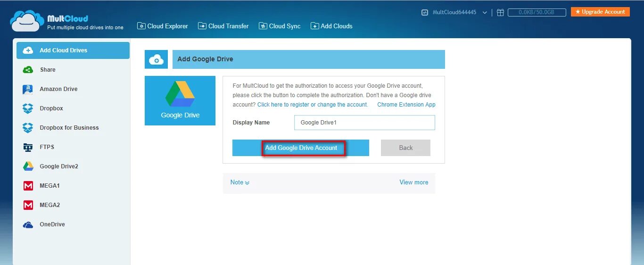Click the MEGA2 icon
Image resolution: width=644 pixels, height=265 pixels.
point(28,205)
